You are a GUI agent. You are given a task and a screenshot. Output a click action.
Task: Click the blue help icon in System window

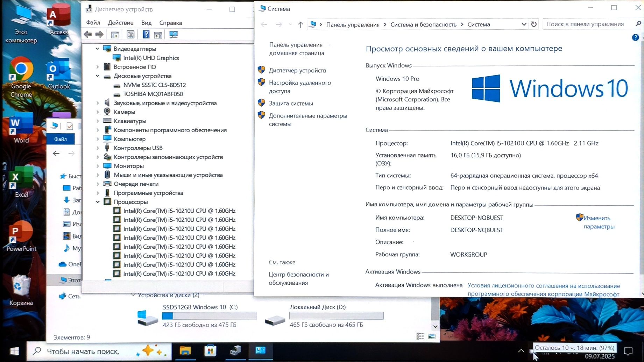coord(635,37)
